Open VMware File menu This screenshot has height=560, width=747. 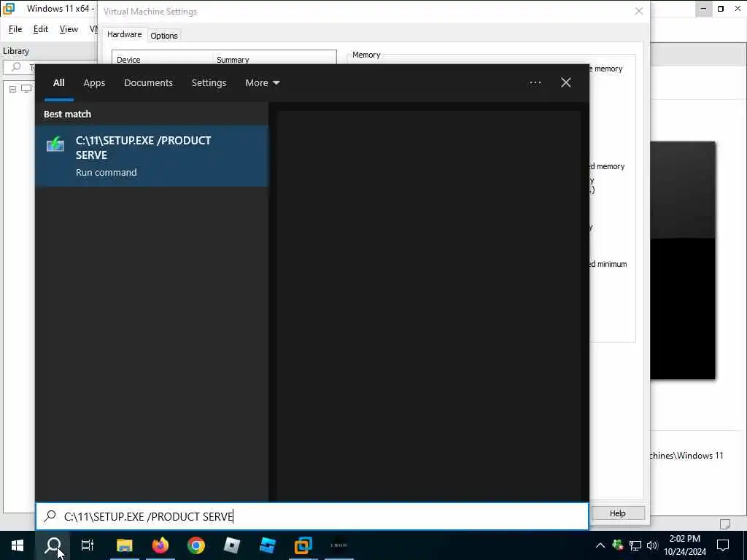tap(15, 29)
